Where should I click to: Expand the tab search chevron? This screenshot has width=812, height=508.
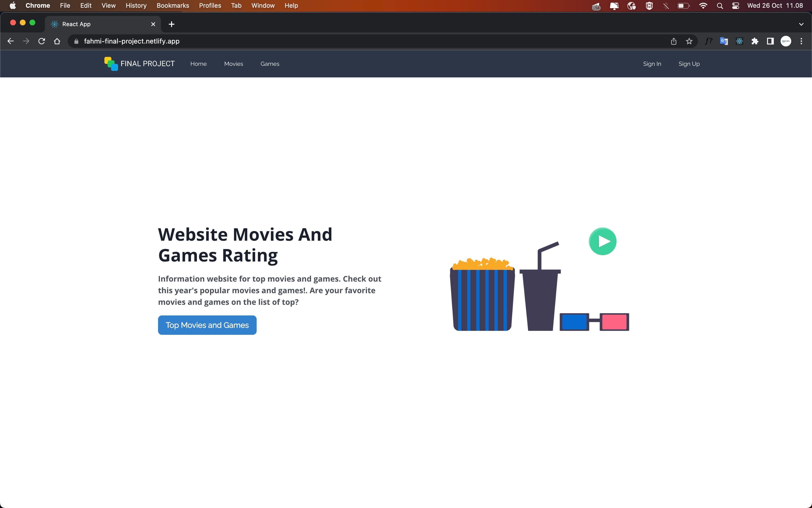[801, 24]
